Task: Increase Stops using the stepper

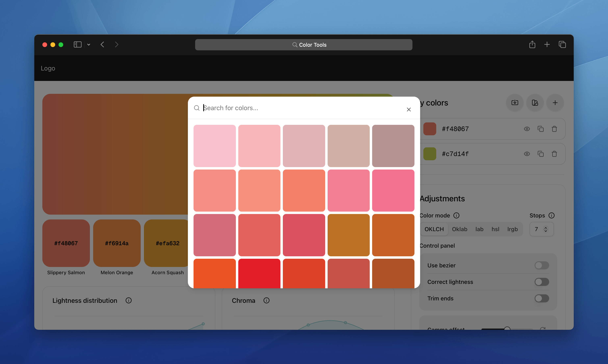Action: [546, 227]
